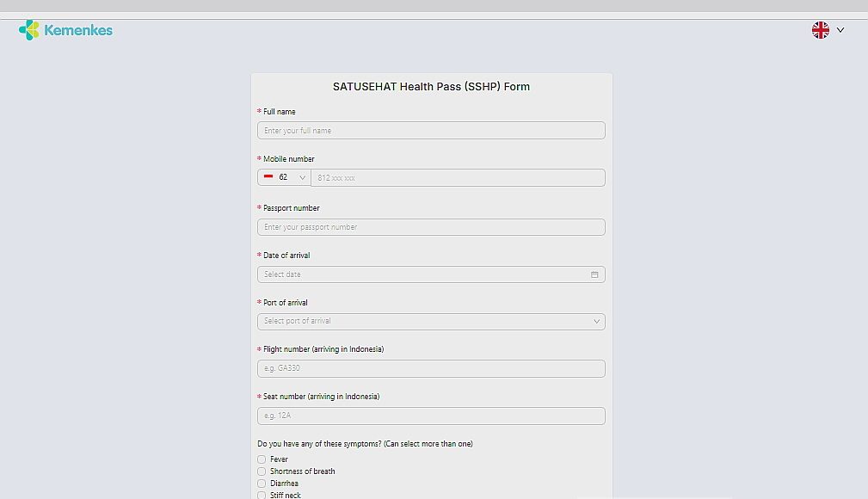Click the Flight number input field
This screenshot has width=868, height=499.
point(430,368)
